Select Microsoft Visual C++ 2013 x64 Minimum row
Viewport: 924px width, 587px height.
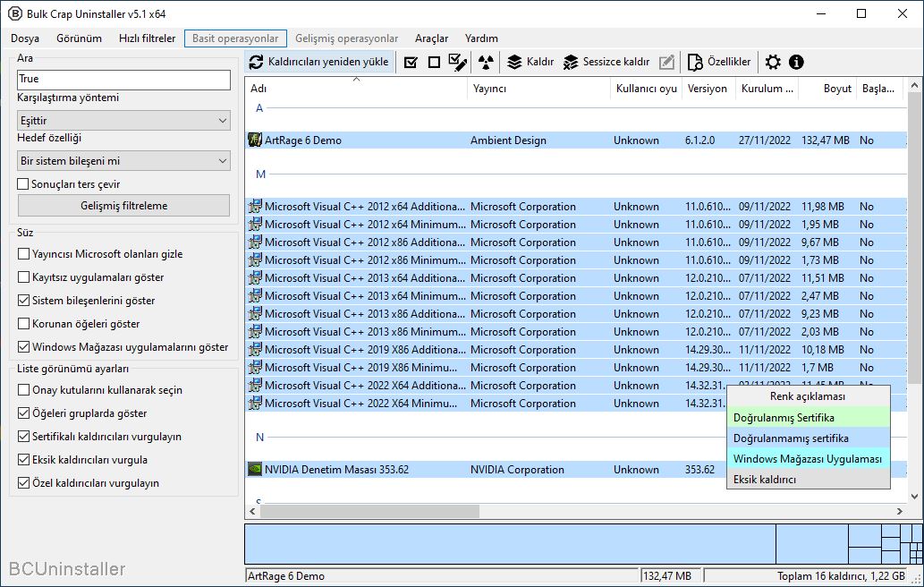coord(576,296)
